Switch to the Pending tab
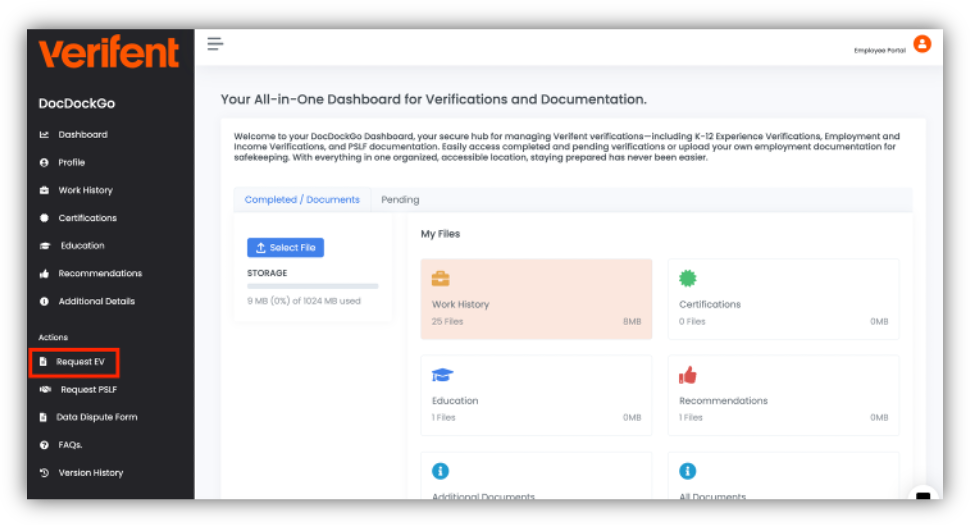 (400, 200)
